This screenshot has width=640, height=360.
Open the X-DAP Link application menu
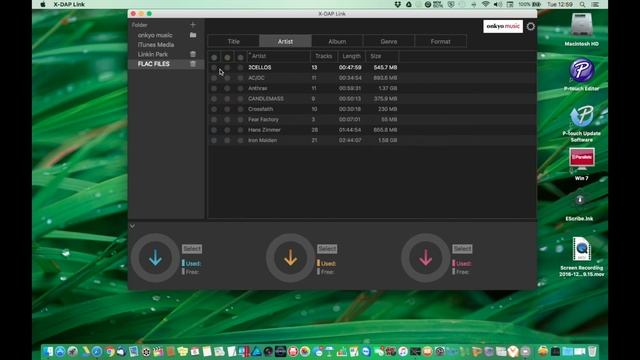[x=69, y=4]
